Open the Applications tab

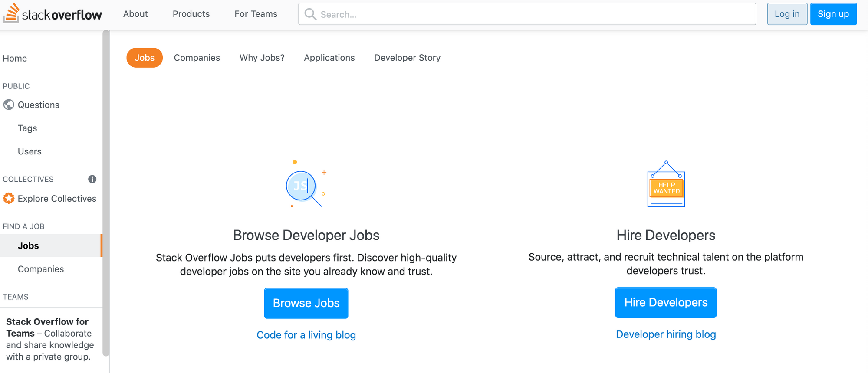click(329, 58)
